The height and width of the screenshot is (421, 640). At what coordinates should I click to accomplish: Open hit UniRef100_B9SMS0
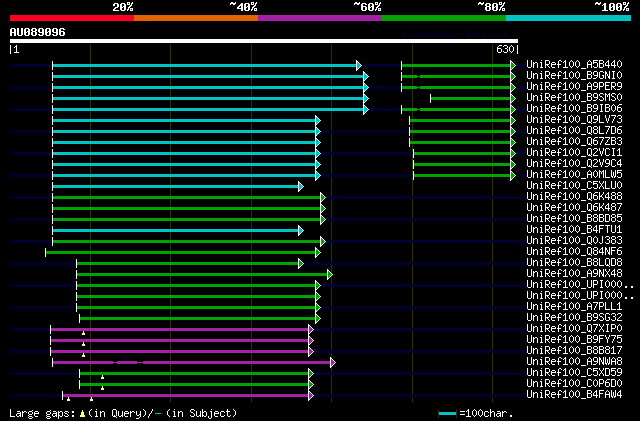574,97
